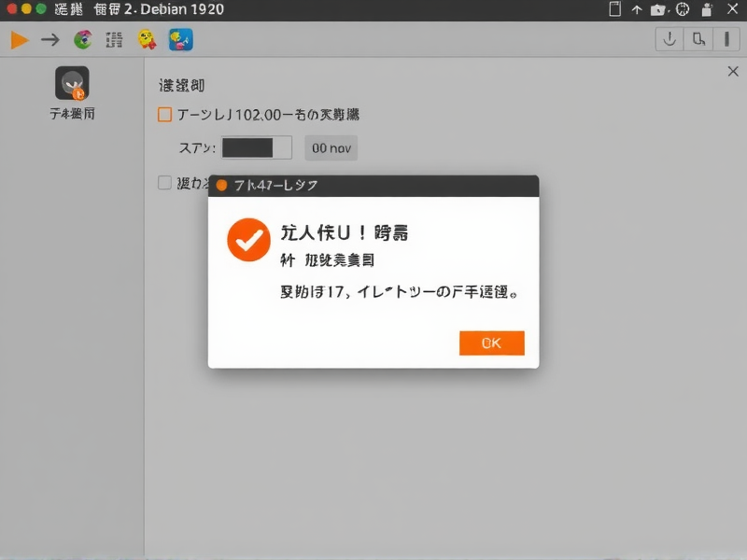Select the dark sidebar app icon
The width and height of the screenshot is (747, 560).
(72, 84)
